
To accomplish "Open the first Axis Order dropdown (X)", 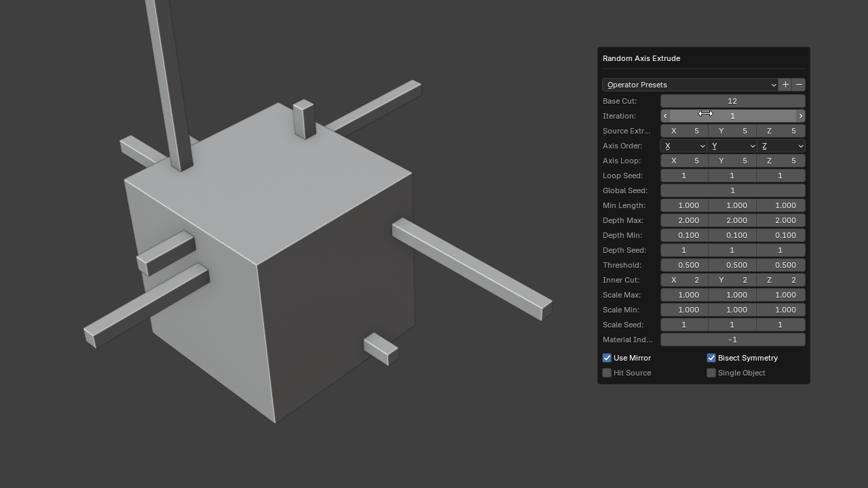I will pos(684,146).
